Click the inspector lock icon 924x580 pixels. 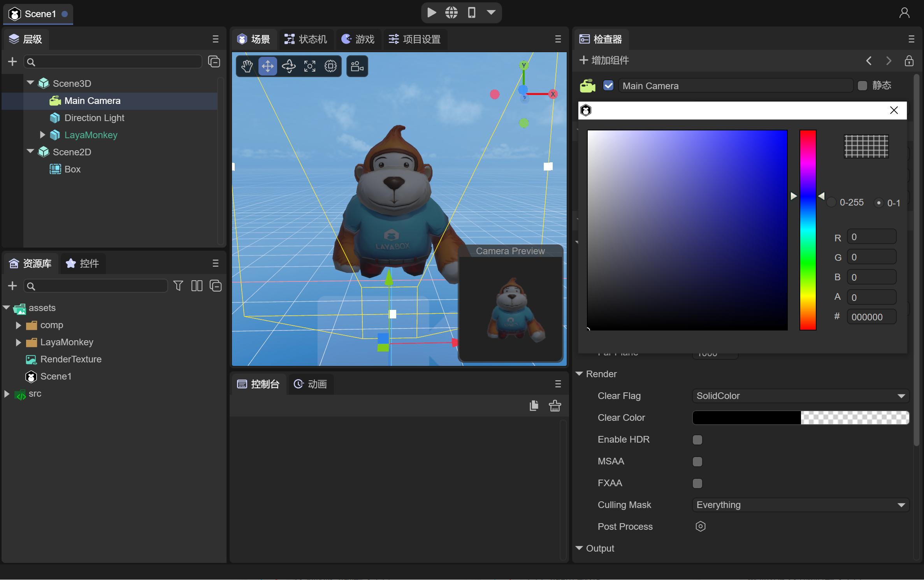[x=909, y=61]
